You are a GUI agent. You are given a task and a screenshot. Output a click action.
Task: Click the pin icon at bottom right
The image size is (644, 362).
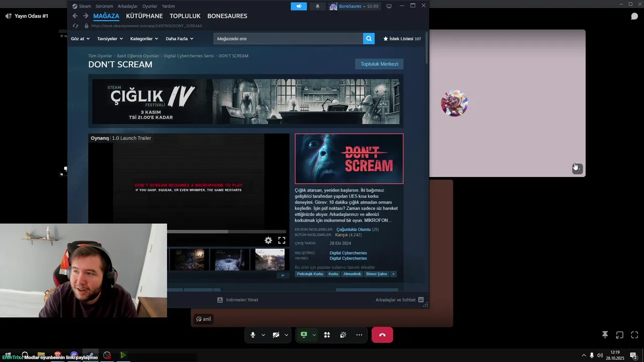coord(605,335)
